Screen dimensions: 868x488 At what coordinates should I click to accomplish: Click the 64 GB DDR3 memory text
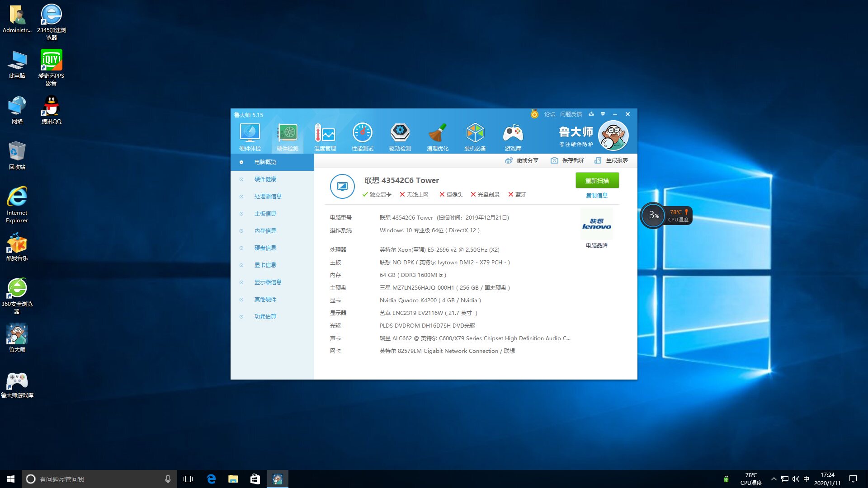pos(413,275)
